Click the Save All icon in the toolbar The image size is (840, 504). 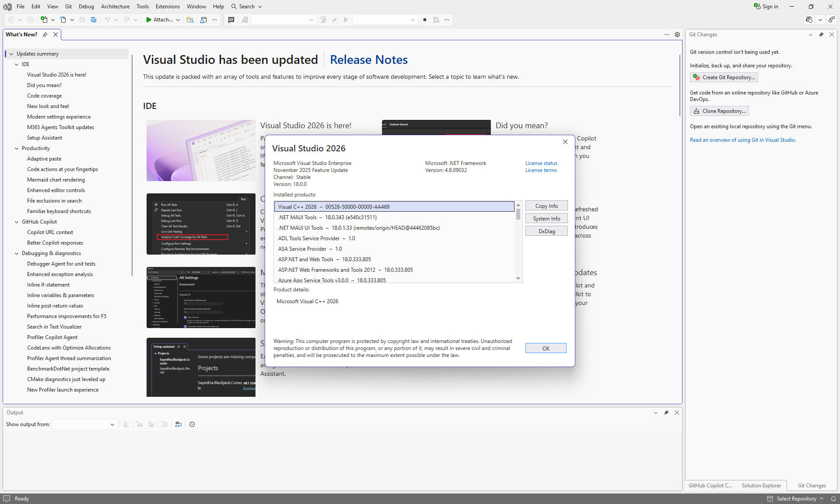pos(93,20)
